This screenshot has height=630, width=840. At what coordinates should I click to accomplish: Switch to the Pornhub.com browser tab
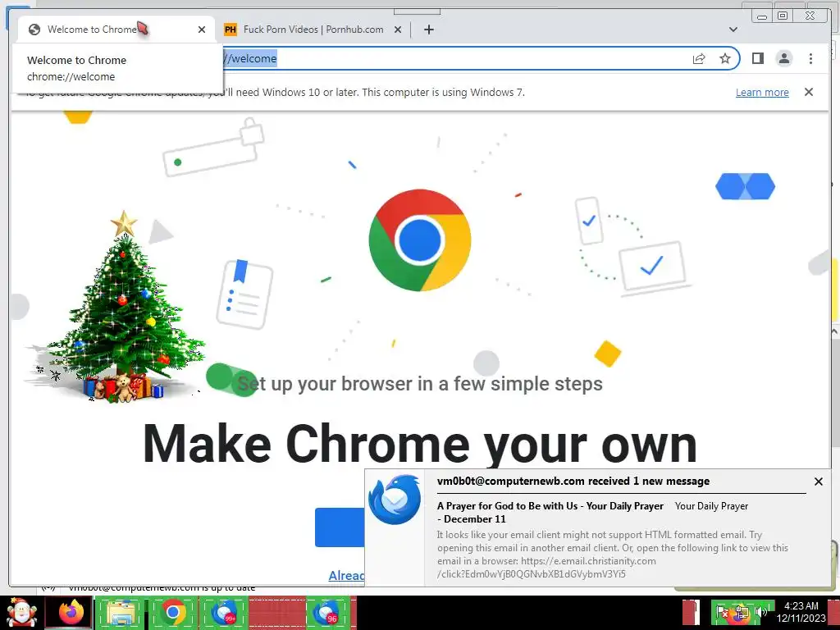coord(313,30)
